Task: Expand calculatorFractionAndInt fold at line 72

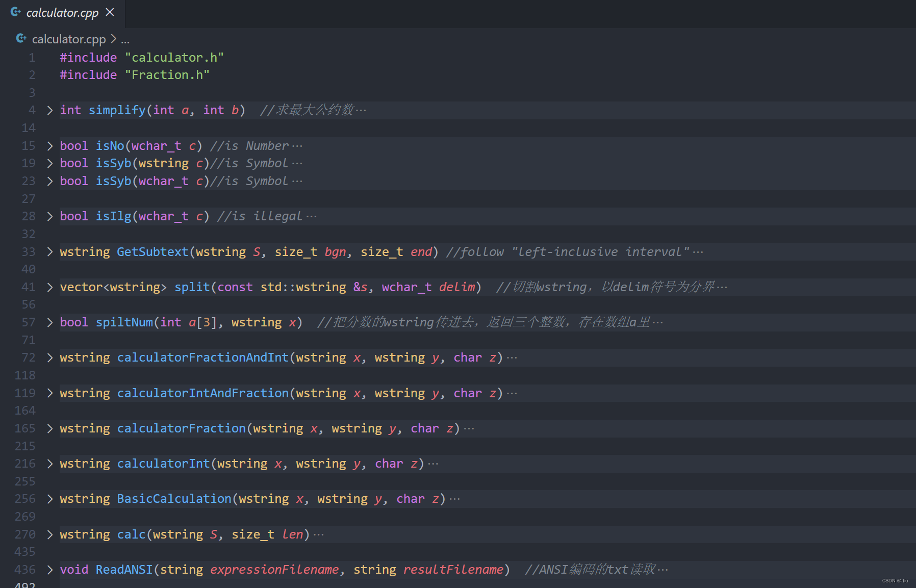Action: (49, 357)
